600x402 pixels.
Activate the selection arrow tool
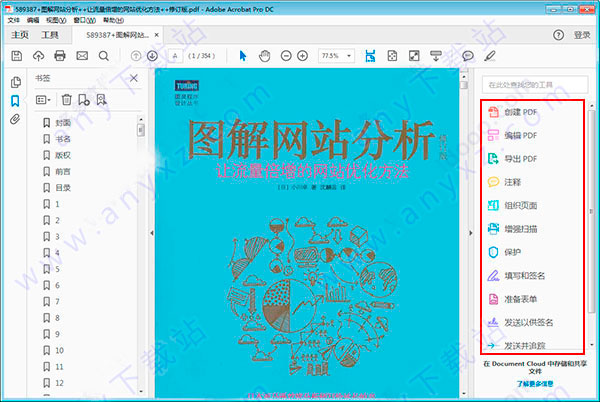pyautogui.click(x=243, y=56)
